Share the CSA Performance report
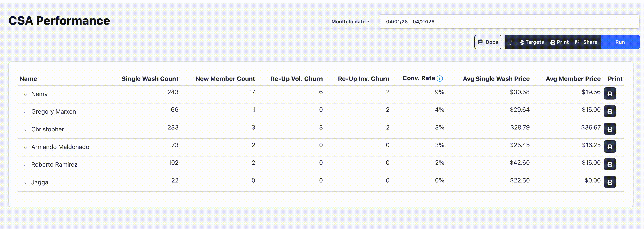The image size is (644, 229). pos(586,42)
